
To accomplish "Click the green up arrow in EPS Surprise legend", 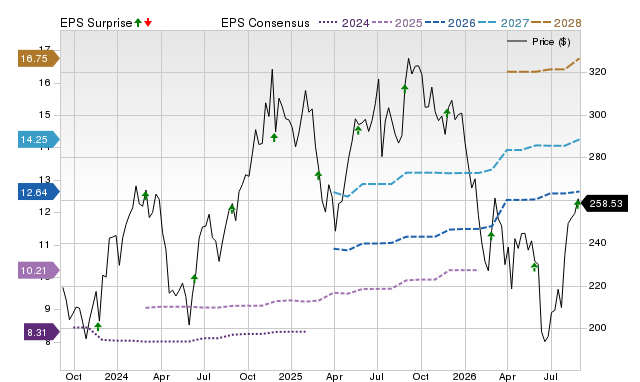I will click(x=138, y=23).
